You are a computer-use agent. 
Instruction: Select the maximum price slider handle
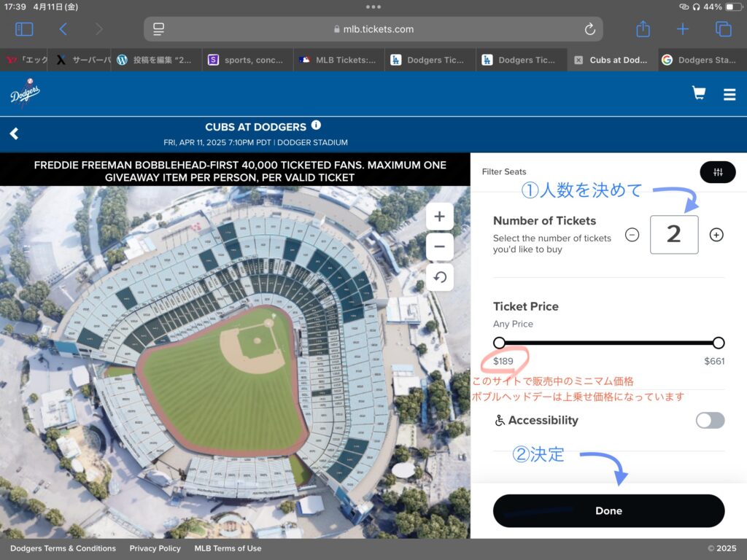719,343
